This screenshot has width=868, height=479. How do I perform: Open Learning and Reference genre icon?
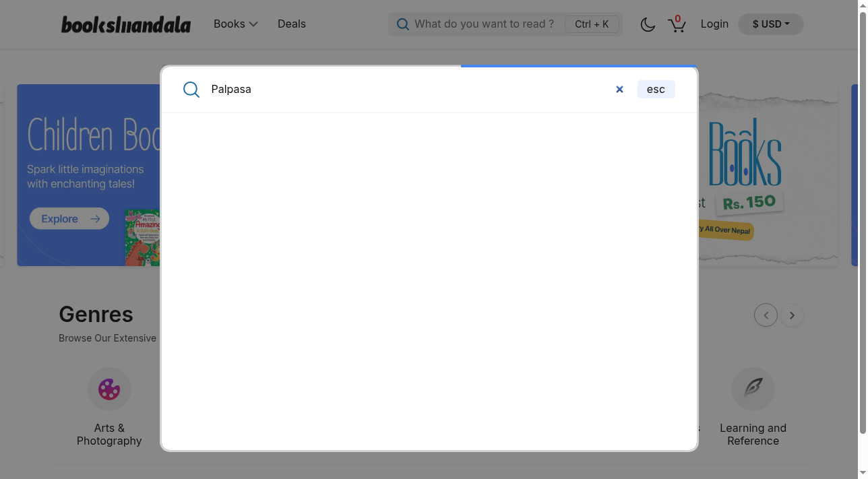pyautogui.click(x=753, y=389)
